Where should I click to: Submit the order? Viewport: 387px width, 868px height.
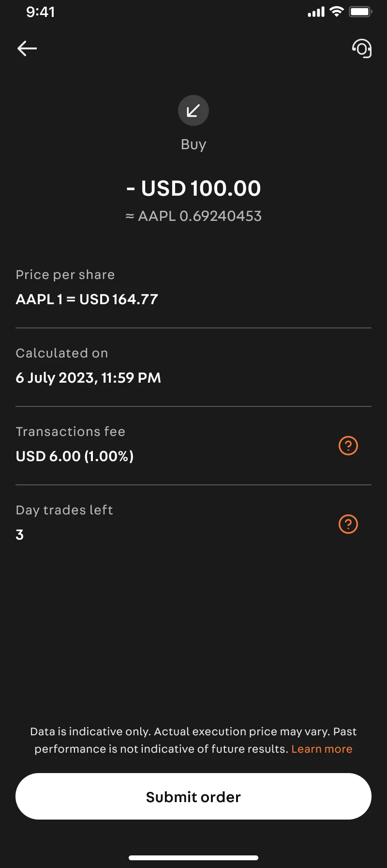pos(193,796)
